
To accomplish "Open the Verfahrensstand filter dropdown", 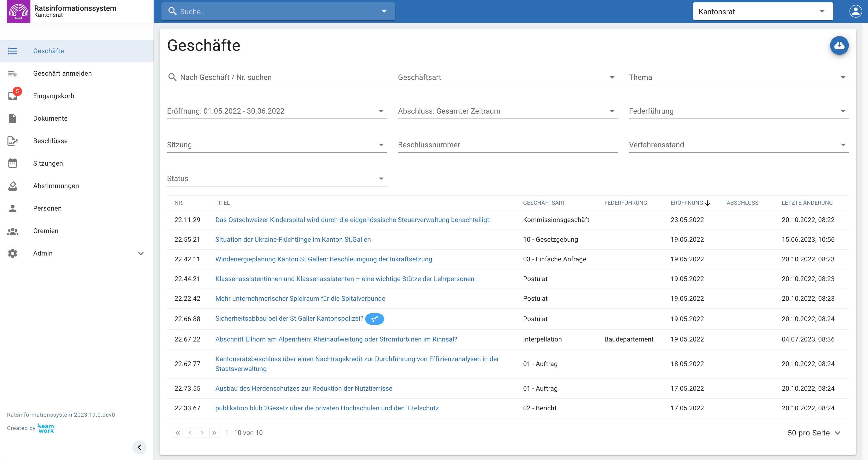I will (x=738, y=145).
